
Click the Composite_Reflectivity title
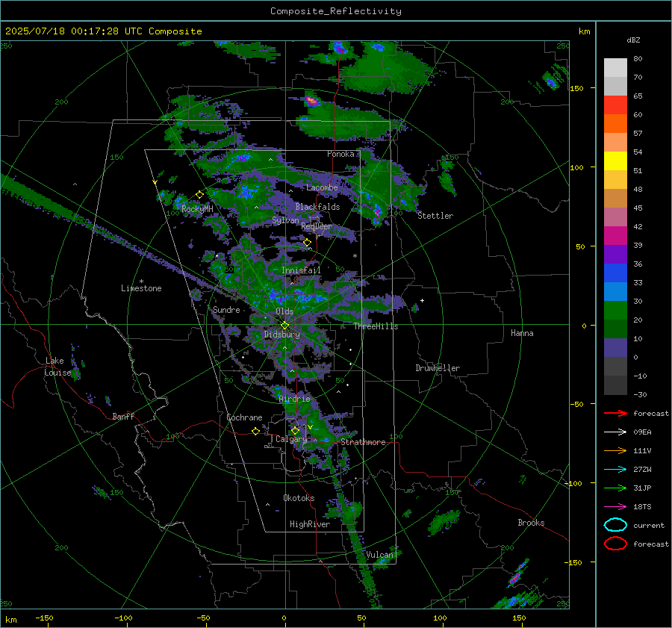pyautogui.click(x=336, y=11)
